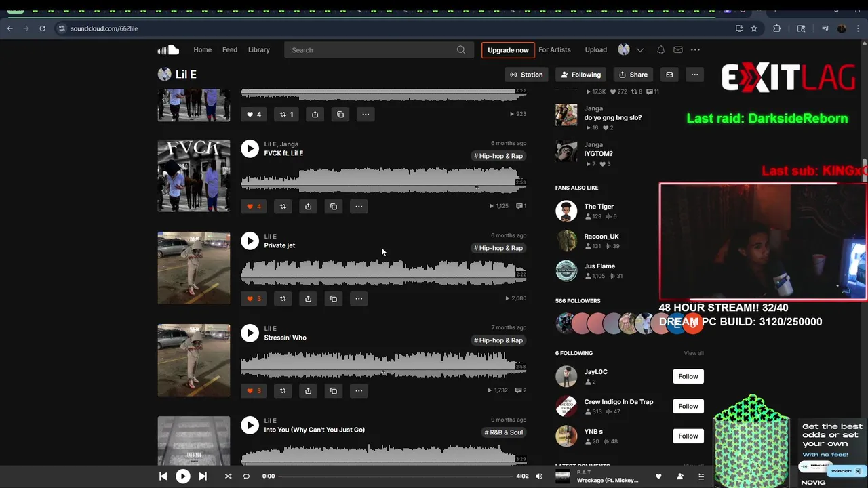Like the top track with 4 likes

(254, 114)
